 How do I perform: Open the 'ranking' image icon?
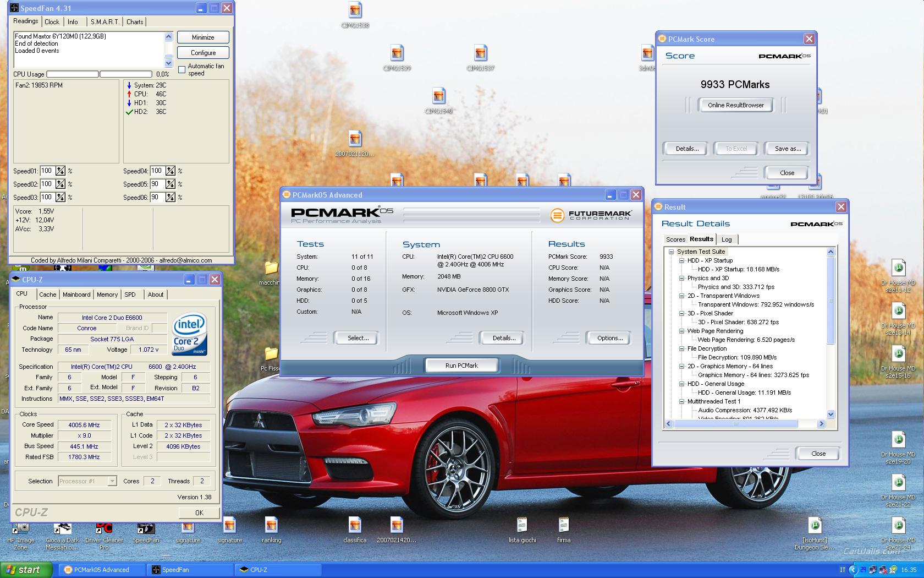pyautogui.click(x=271, y=530)
